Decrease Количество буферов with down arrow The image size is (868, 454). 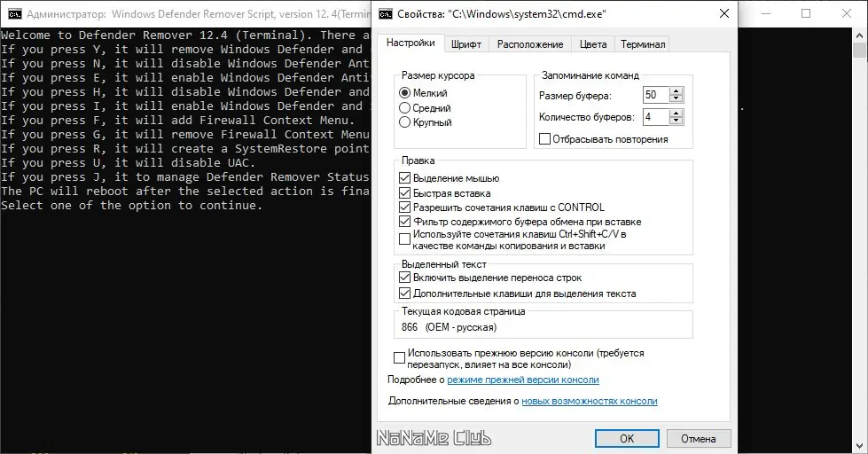pos(676,121)
